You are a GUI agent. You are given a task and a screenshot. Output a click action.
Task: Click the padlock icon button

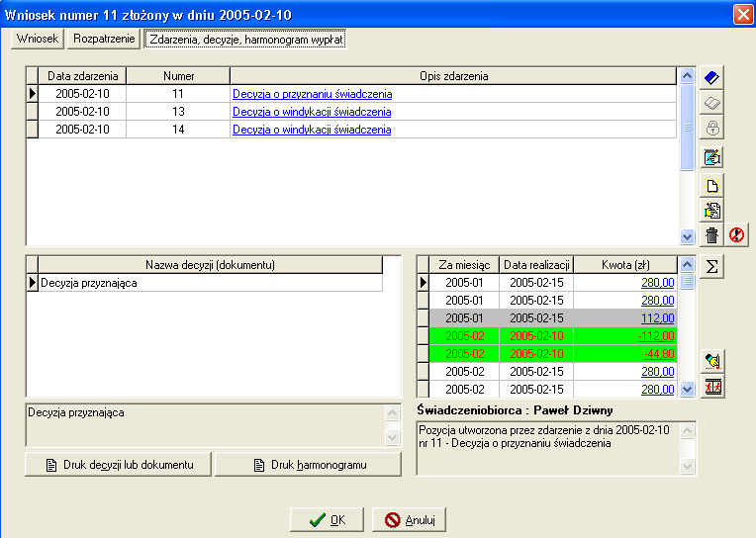click(x=711, y=129)
